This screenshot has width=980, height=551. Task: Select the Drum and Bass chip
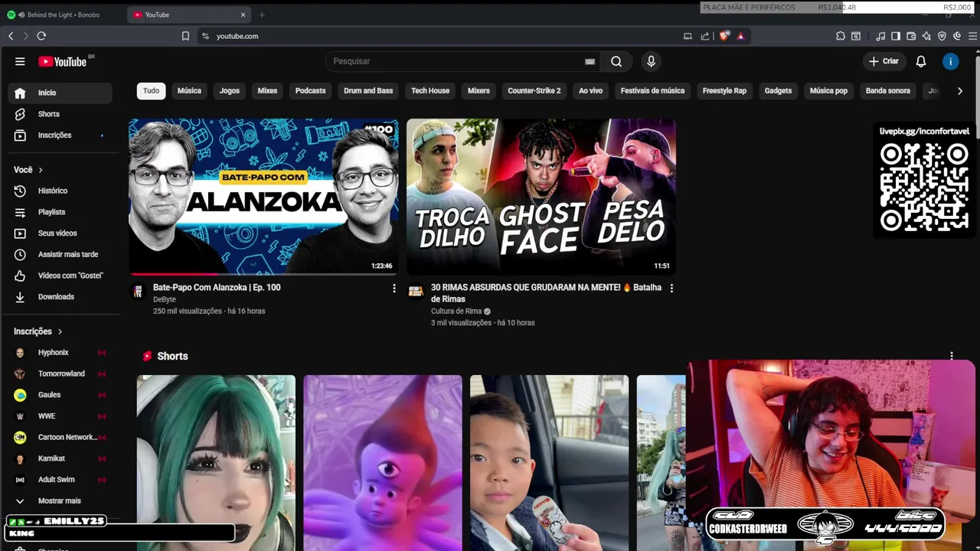click(368, 91)
